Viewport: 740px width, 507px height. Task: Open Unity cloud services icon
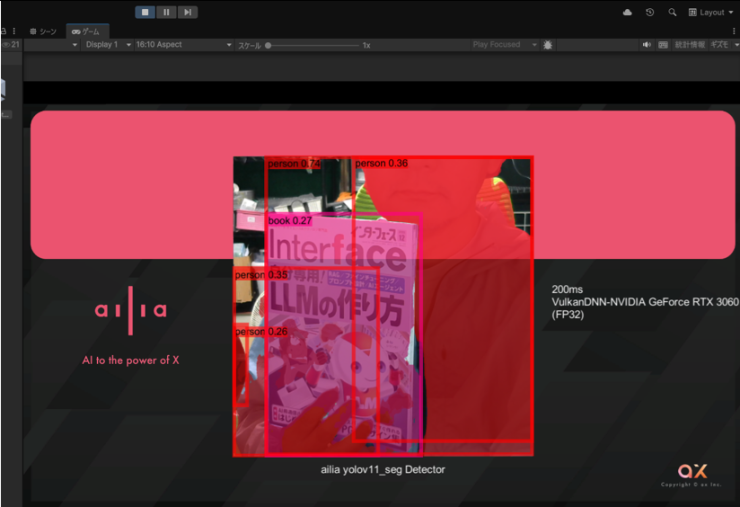pos(627,12)
